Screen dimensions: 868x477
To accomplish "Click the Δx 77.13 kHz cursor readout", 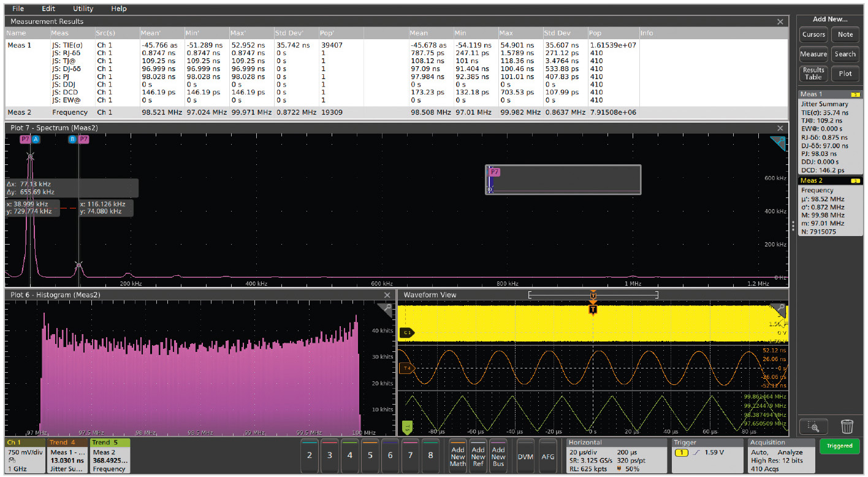I will (72, 188).
